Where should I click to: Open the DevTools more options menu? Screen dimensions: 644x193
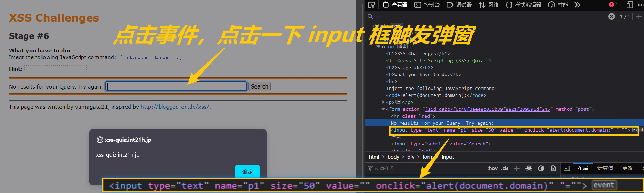coord(640,5)
